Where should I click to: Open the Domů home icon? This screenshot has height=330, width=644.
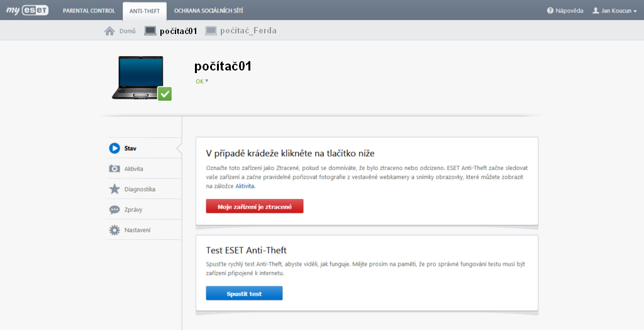(109, 31)
